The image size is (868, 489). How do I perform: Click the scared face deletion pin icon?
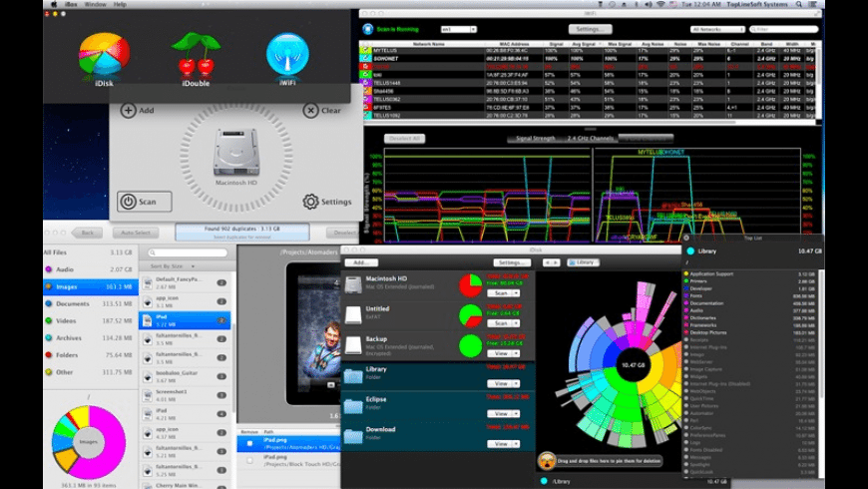click(547, 461)
